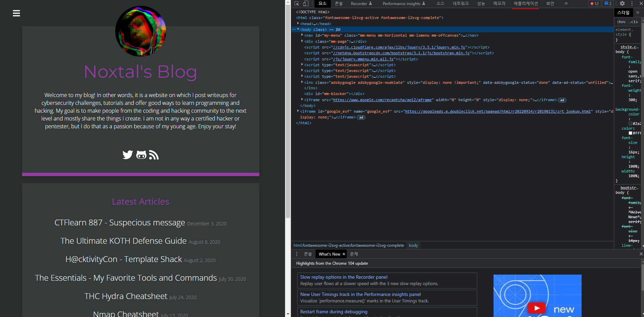Expand the nav my-menu node
Image resolution: width=644 pixels, height=317 pixels.
[x=302, y=35]
